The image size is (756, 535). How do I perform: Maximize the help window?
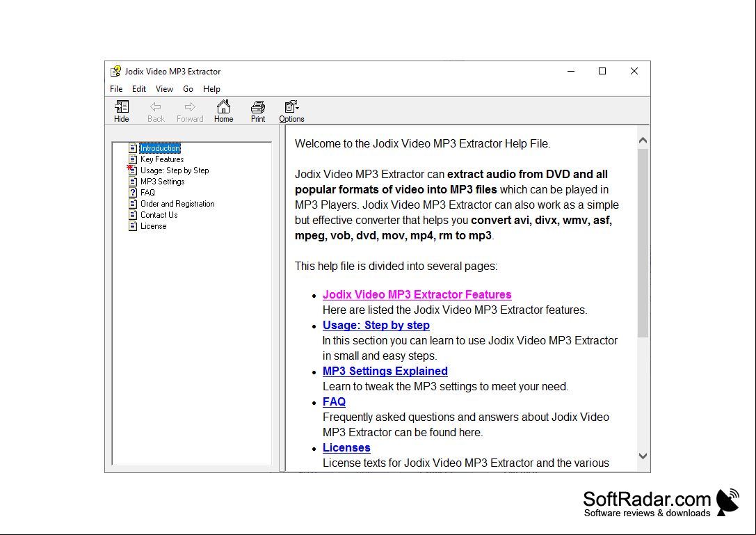coord(602,72)
